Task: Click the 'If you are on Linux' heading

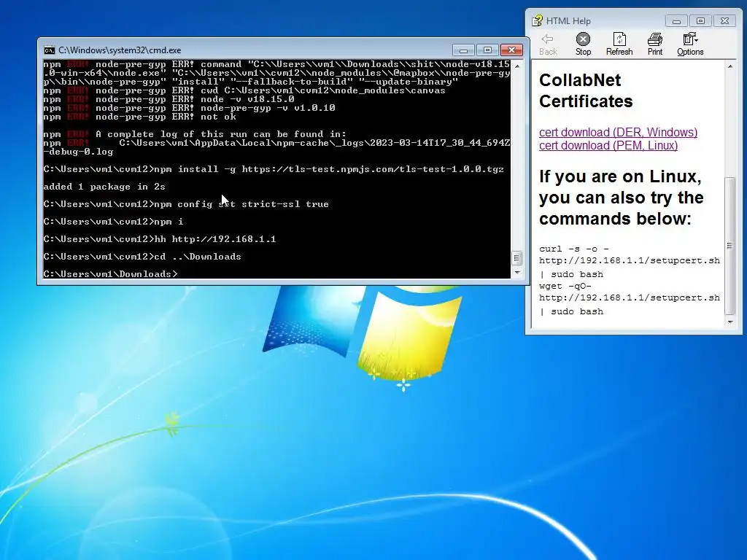Action: click(x=622, y=197)
